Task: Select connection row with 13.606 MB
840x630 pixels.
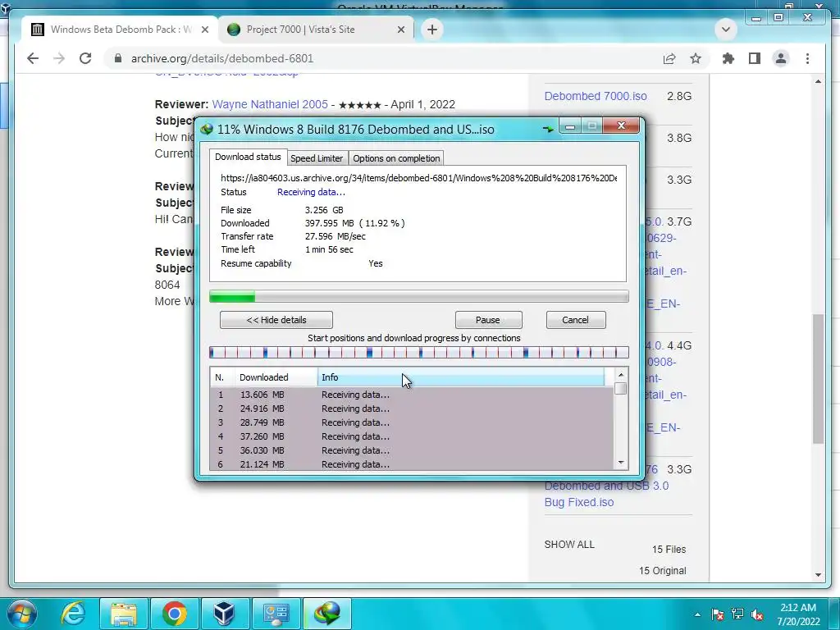Action: [x=412, y=395]
